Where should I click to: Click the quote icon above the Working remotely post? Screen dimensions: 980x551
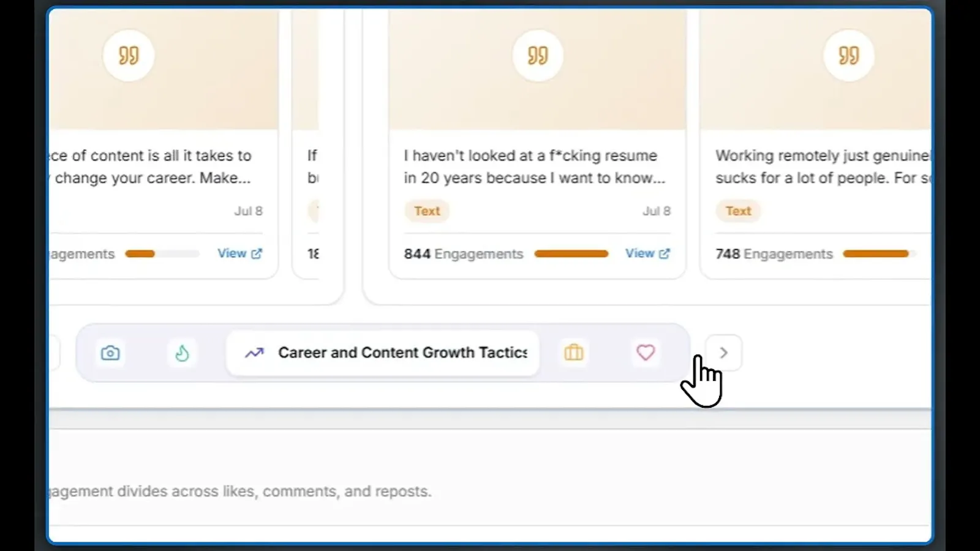click(x=848, y=56)
